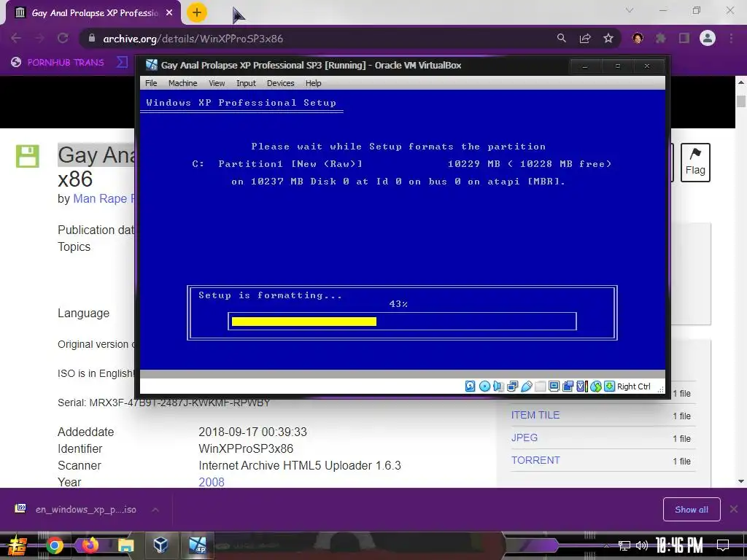Click the green arrow keyboard capture icon
The image size is (747, 560).
(609, 386)
